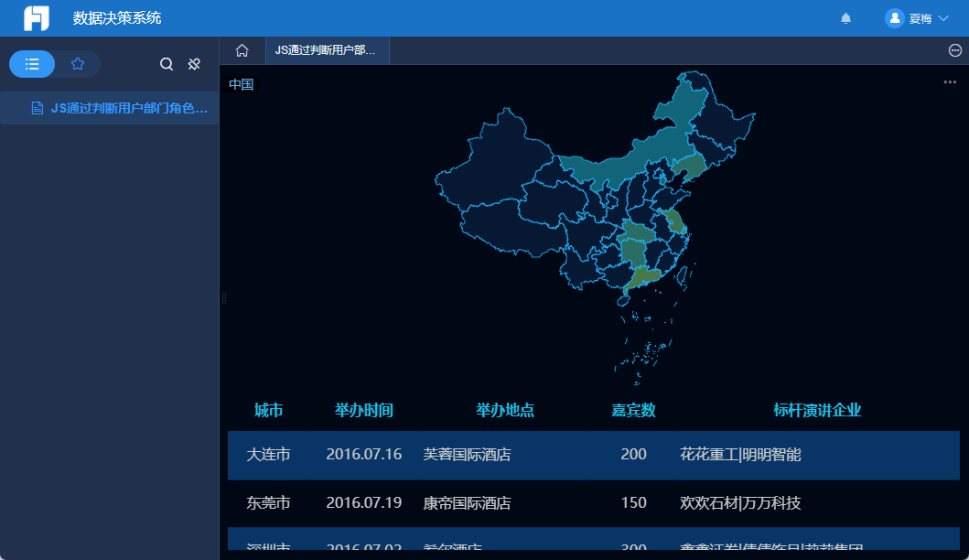Click the 芙蓉国际酒店 cell
Image resolution: width=969 pixels, height=560 pixels.
467,454
